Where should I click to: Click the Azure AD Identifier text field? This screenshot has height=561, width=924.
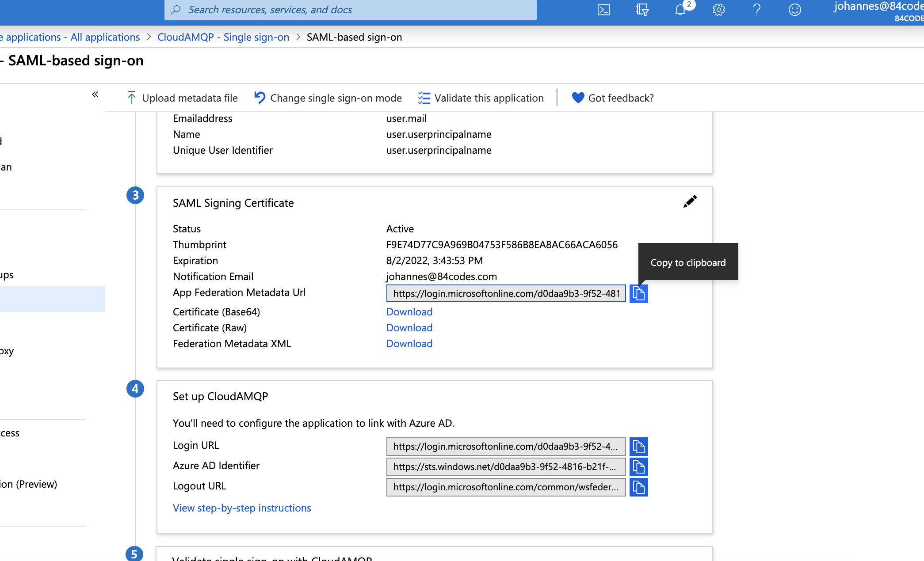[506, 467]
